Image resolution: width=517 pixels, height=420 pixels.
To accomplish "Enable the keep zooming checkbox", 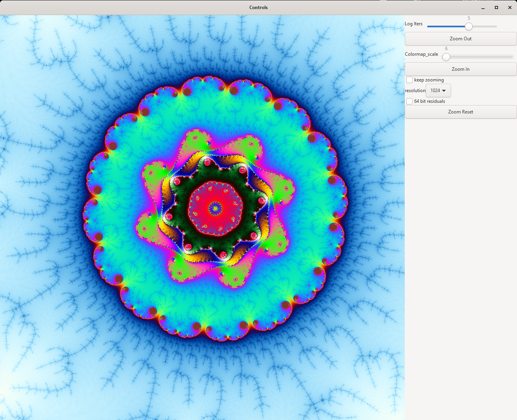I will pos(409,80).
